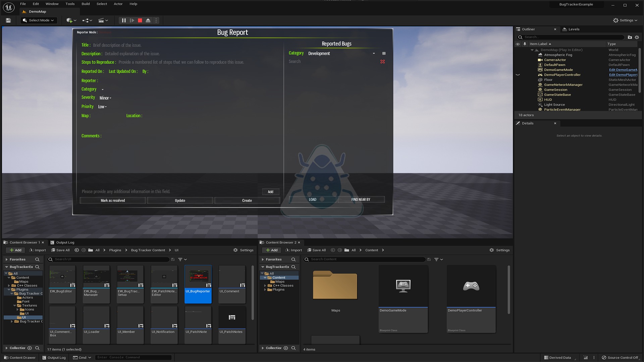This screenshot has width=644, height=362.
Task: Toggle visibility column eye in Outliner
Action: (518, 44)
